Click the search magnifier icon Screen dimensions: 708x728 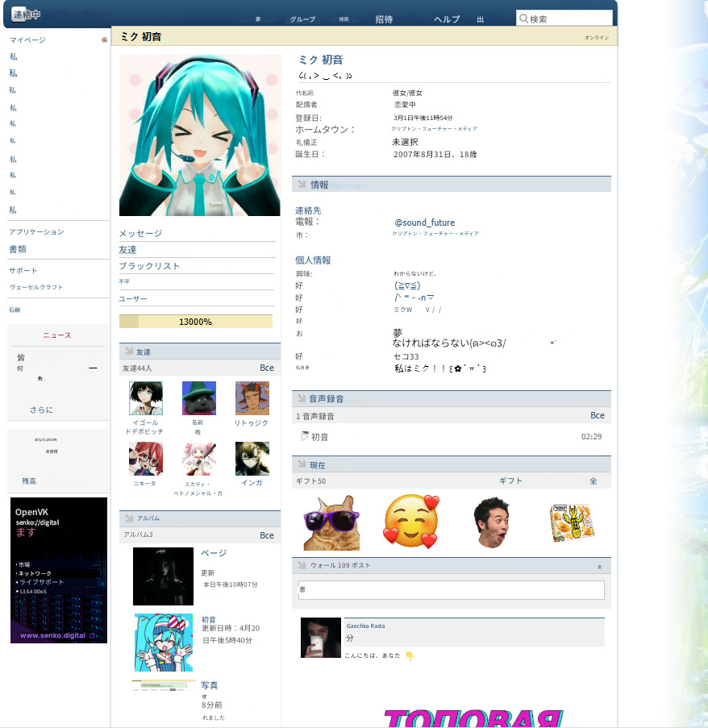[523, 19]
